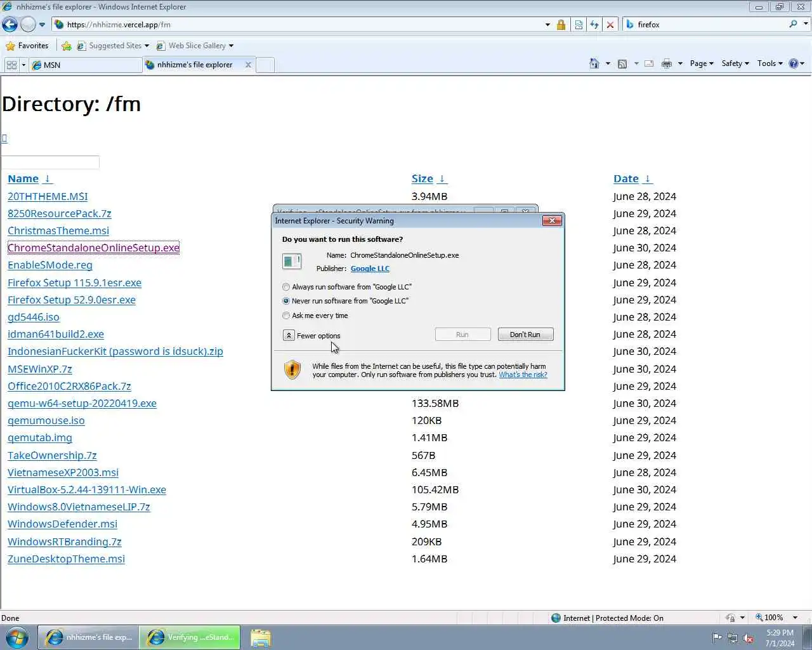Open the Tools menu
The image size is (812, 650).
pos(770,63)
